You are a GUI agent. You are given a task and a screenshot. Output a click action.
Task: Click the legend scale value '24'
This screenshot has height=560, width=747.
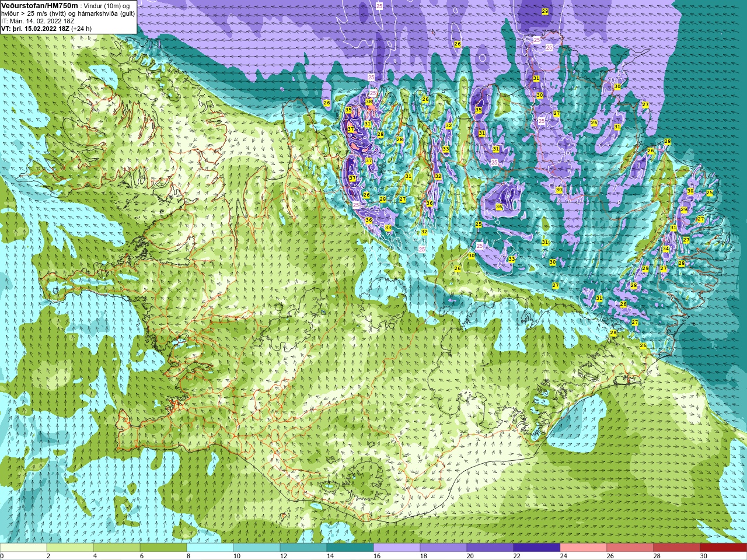(564, 556)
